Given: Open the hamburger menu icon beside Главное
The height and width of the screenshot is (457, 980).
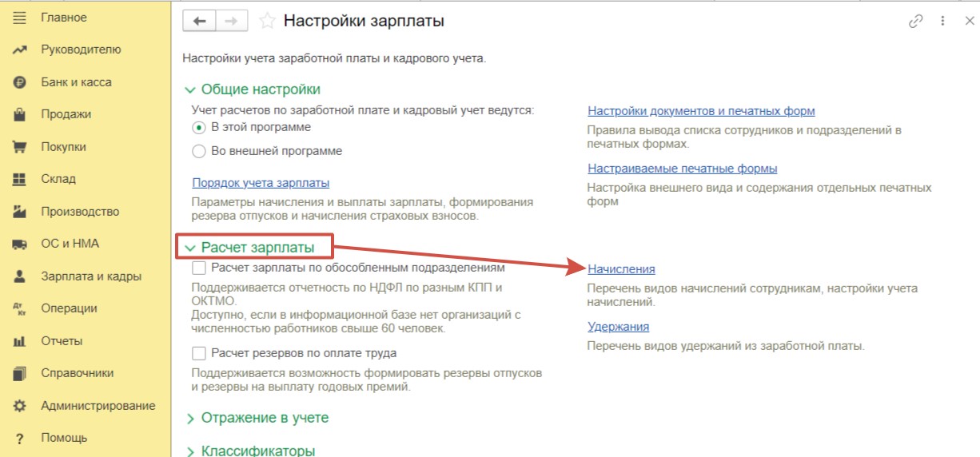Looking at the screenshot, I should (20, 18).
